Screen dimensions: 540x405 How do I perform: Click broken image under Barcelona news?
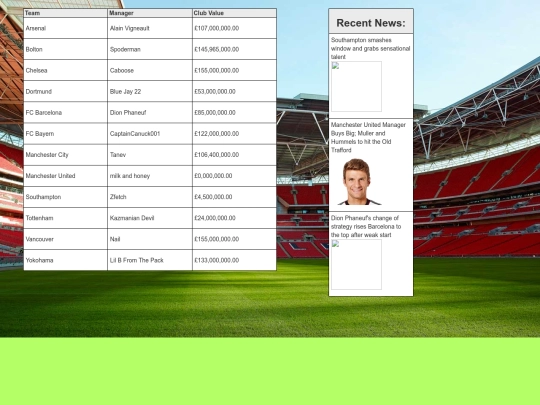356,264
